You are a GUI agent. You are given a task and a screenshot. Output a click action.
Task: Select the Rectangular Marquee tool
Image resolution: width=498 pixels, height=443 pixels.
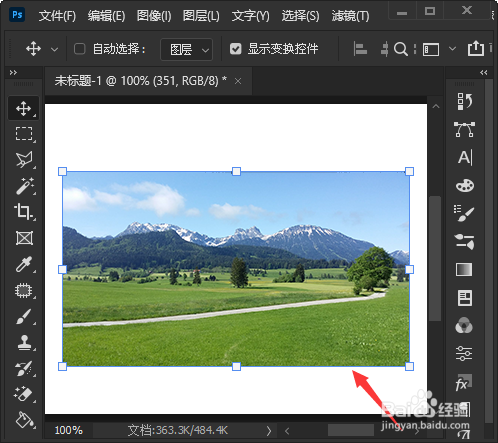coord(24,134)
